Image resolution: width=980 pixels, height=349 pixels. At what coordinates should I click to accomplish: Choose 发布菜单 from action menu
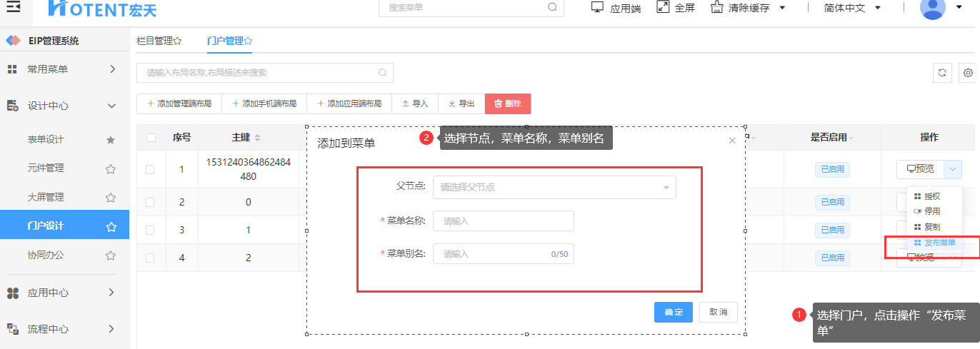(934, 243)
